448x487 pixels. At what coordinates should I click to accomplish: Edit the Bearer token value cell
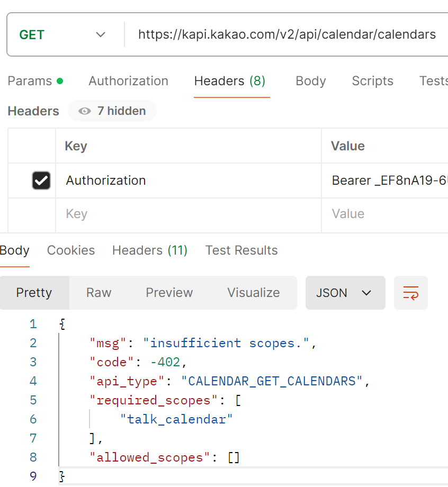385,181
